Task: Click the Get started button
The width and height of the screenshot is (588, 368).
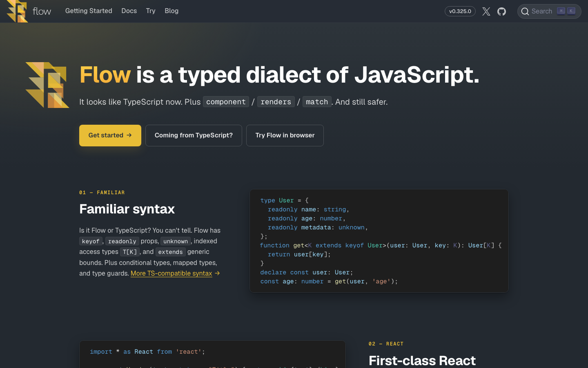Action: click(x=110, y=135)
